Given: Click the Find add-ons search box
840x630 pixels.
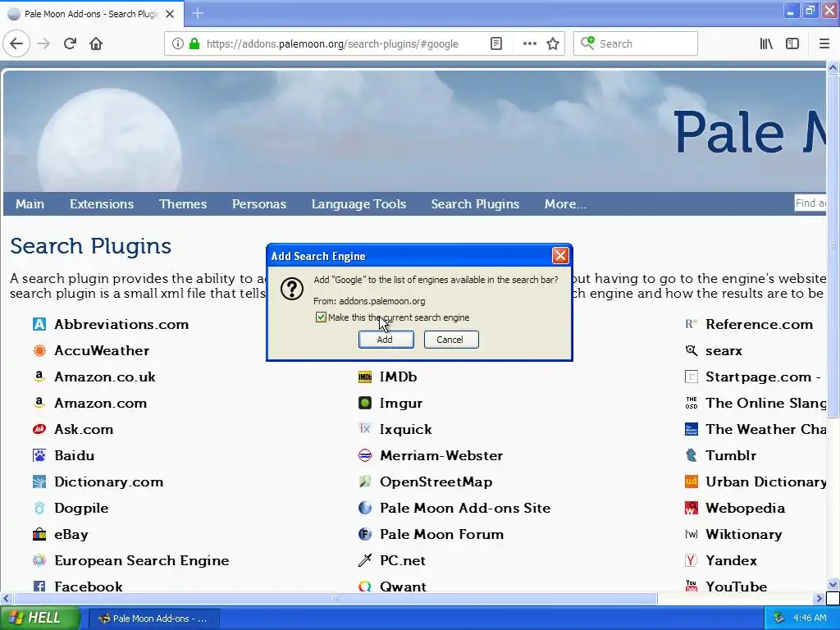Looking at the screenshot, I should click(x=810, y=203).
